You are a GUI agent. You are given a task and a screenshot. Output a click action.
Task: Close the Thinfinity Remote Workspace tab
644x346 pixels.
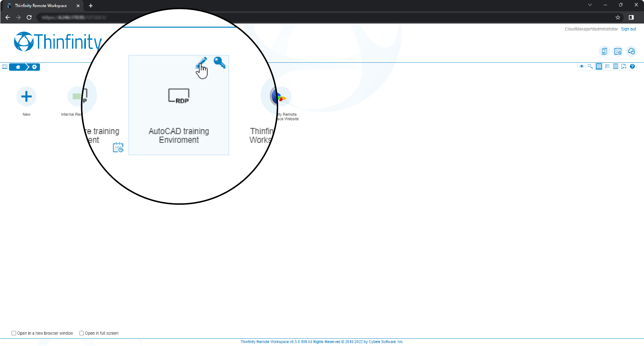[x=78, y=5]
